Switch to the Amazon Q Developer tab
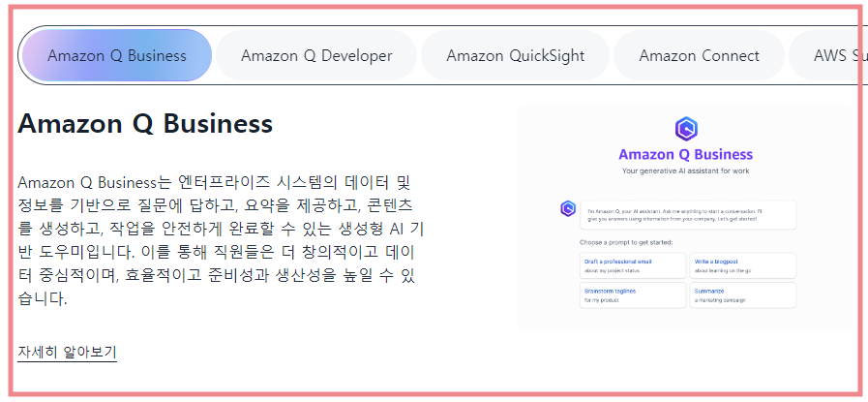This screenshot has width=868, height=402. pyautogui.click(x=316, y=55)
